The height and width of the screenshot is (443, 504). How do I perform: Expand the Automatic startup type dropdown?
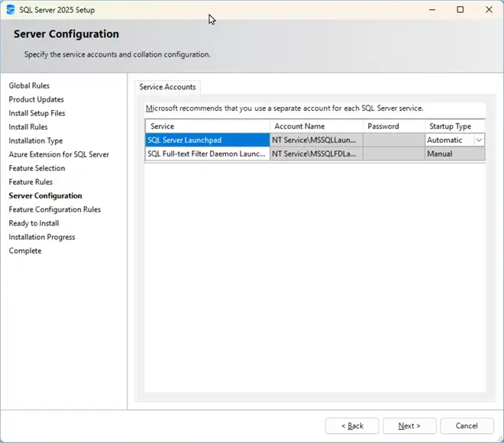point(479,141)
